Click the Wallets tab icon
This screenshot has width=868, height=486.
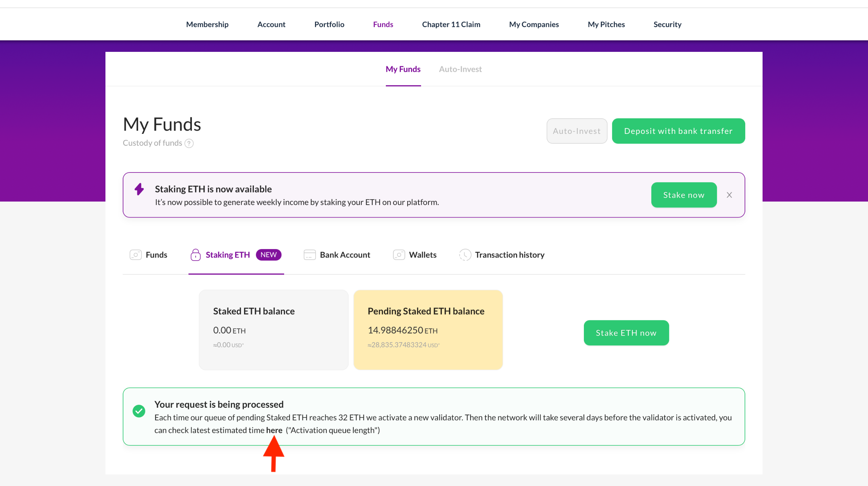pyautogui.click(x=399, y=255)
